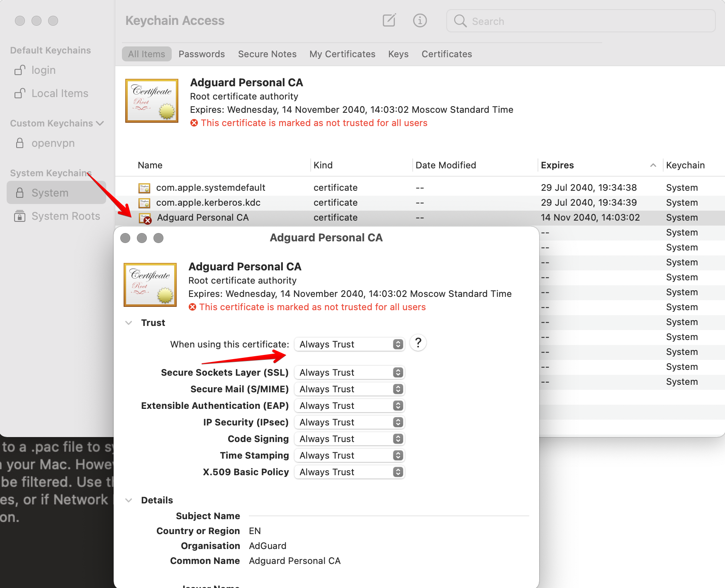The image size is (725, 588).
Task: Open Secure Mail (S/MIME) trust dropdown
Action: click(x=349, y=389)
